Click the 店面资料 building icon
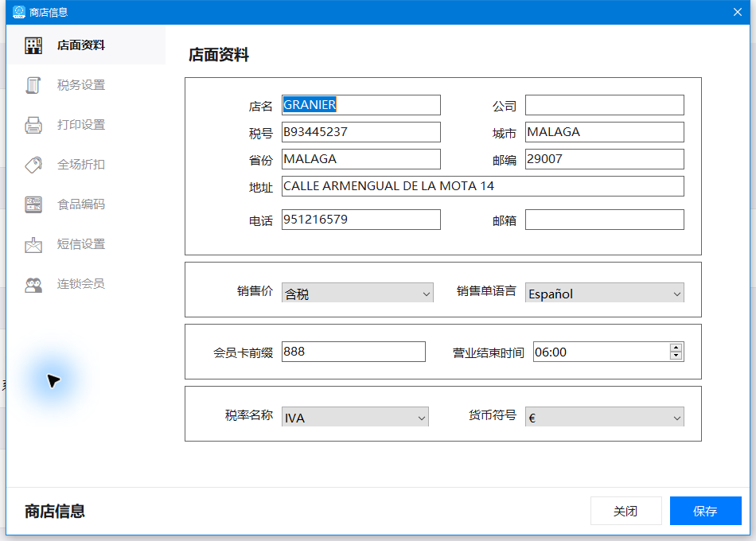Image resolution: width=756 pixels, height=541 pixels. 33,45
